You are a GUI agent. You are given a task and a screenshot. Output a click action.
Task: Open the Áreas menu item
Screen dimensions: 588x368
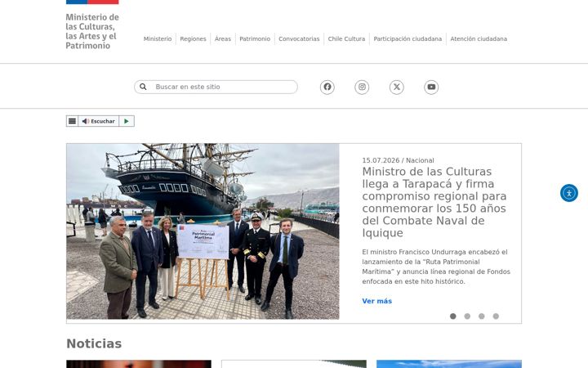click(x=223, y=38)
